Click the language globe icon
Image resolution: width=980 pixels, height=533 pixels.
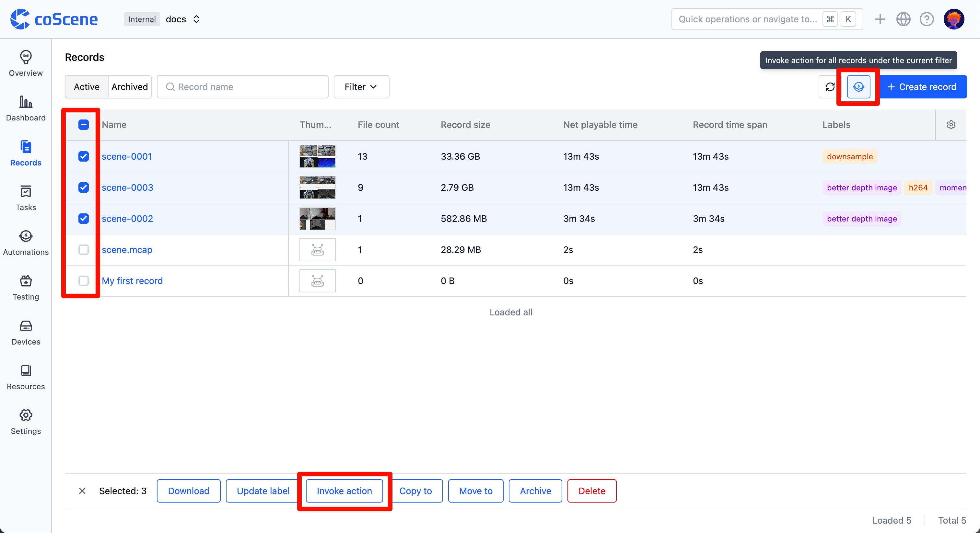903,19
